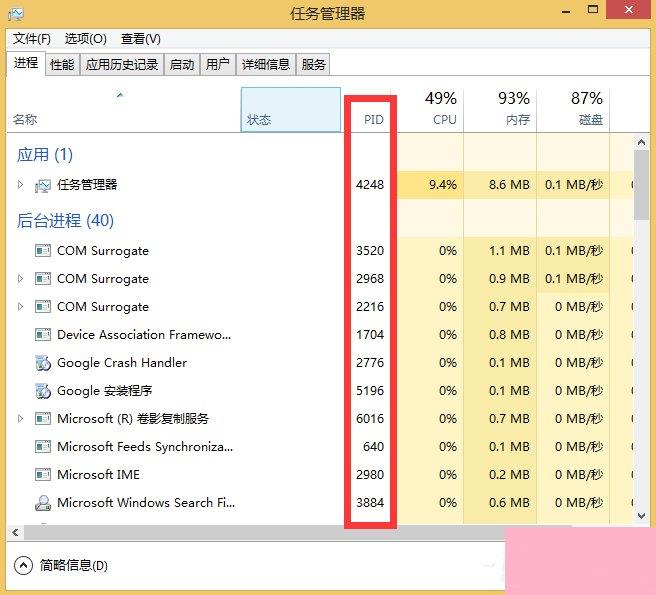Open the 查看(V) menu
The height and width of the screenshot is (595, 656).
click(141, 39)
